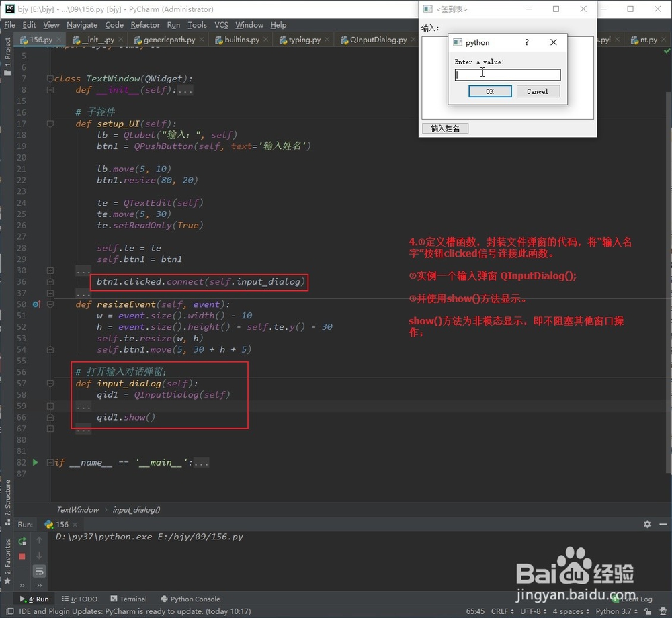Click the tool-window toggle icon in the status bar corner
Viewport: 672px width, 618px height.
coord(10,611)
